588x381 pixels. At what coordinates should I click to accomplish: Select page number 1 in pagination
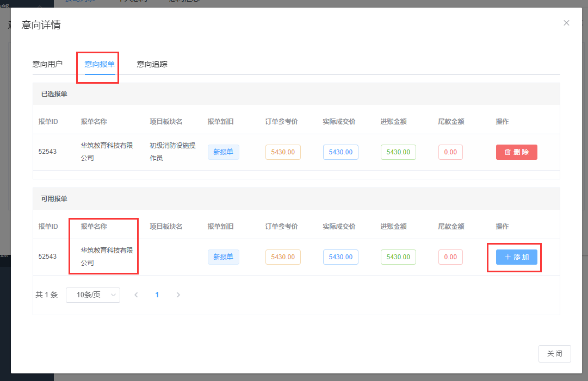[157, 295]
